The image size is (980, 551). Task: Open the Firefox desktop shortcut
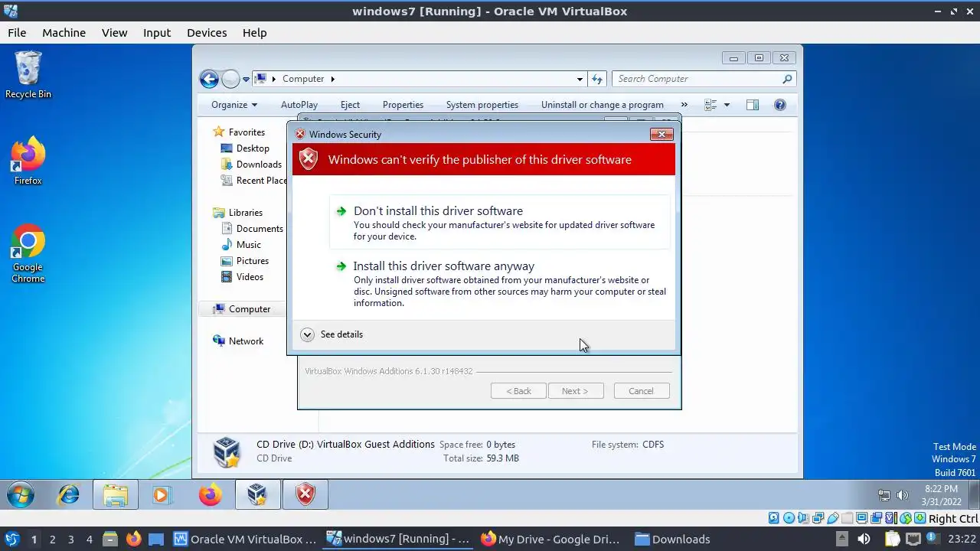(28, 161)
